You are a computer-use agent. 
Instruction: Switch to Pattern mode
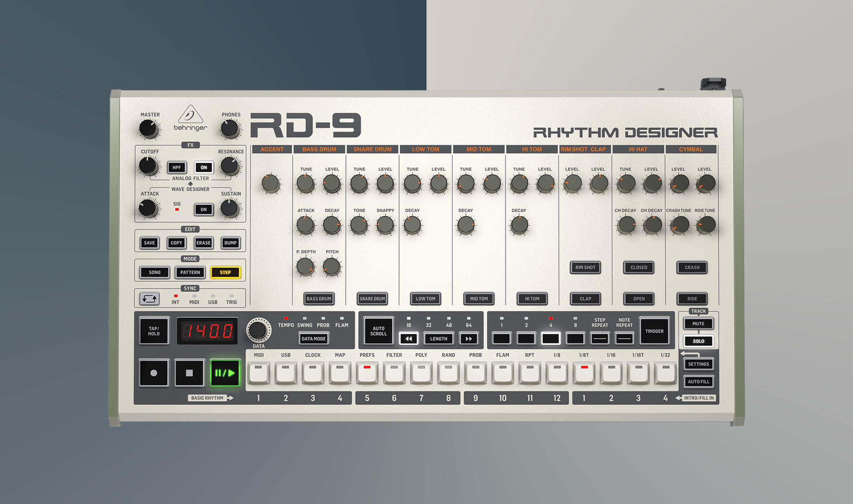click(x=190, y=272)
